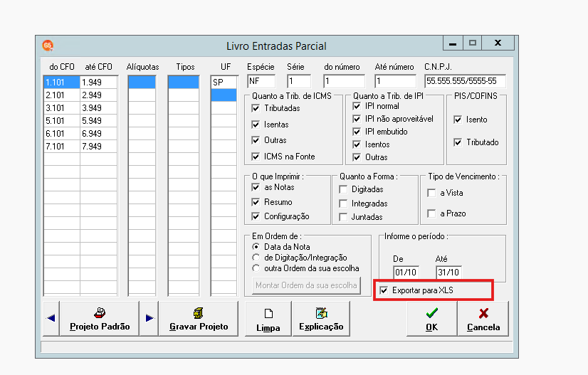Click the highlighted UF cell below SP
The image size is (588, 375).
(224, 95)
